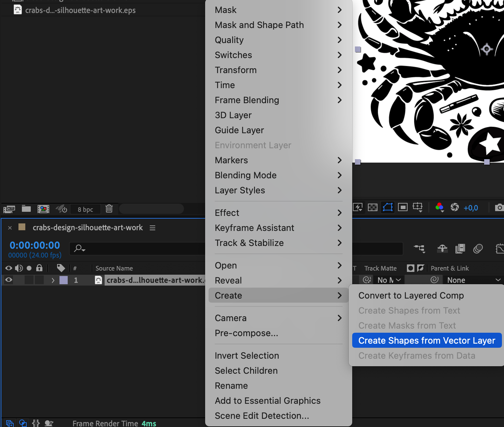This screenshot has height=427, width=504.
Task: Enable Motion Blur for the composition
Action: [478, 249]
